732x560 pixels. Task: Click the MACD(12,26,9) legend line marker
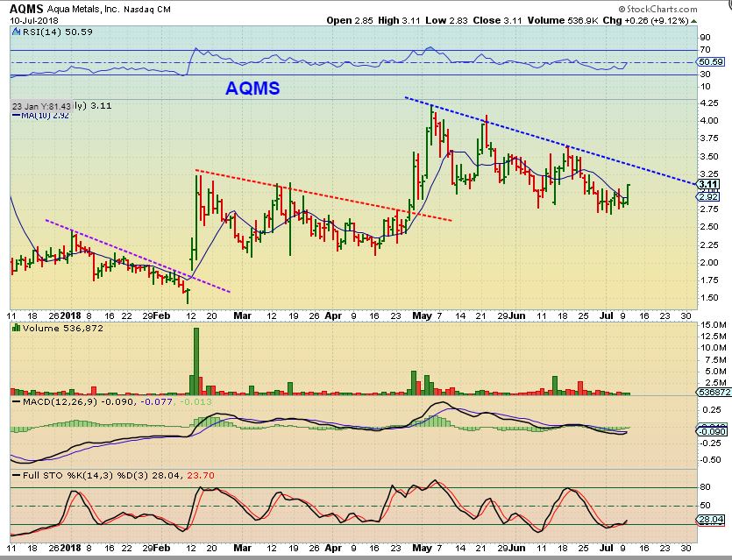[x=17, y=401]
